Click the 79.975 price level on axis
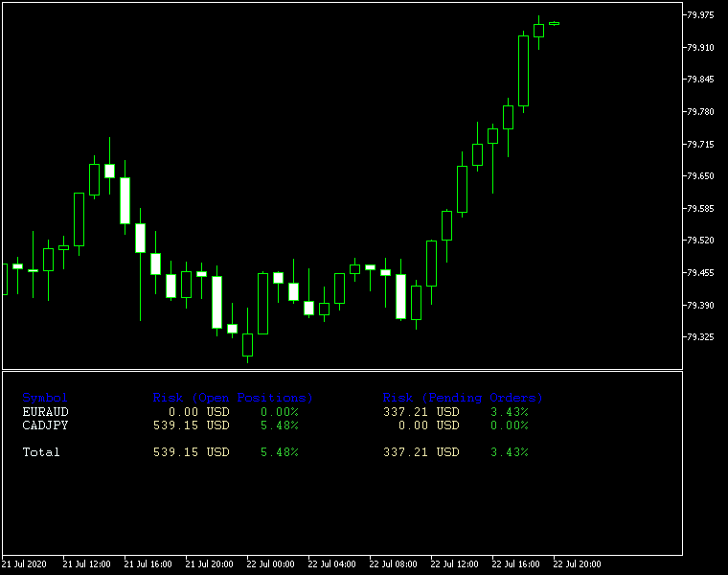 (x=705, y=15)
